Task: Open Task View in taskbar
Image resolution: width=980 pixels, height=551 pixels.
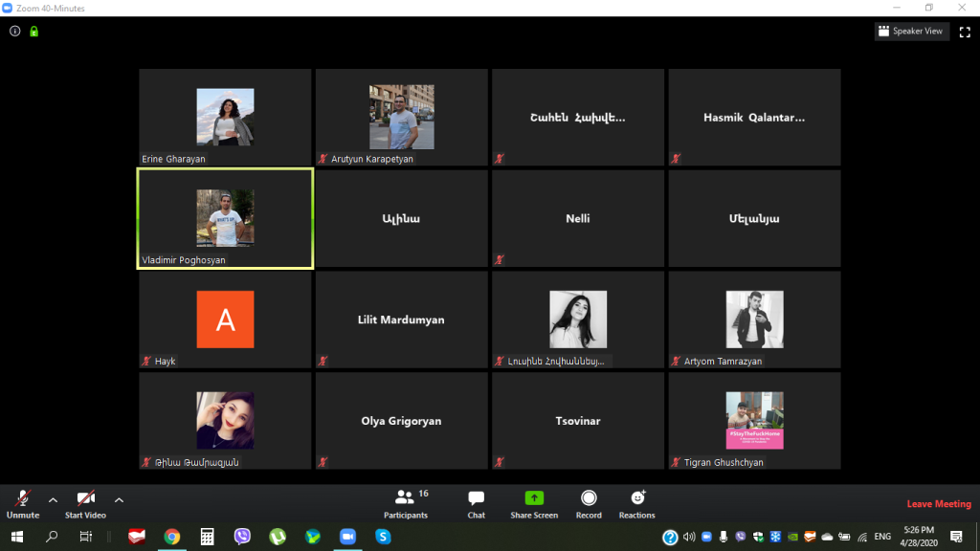Action: pos(85,537)
